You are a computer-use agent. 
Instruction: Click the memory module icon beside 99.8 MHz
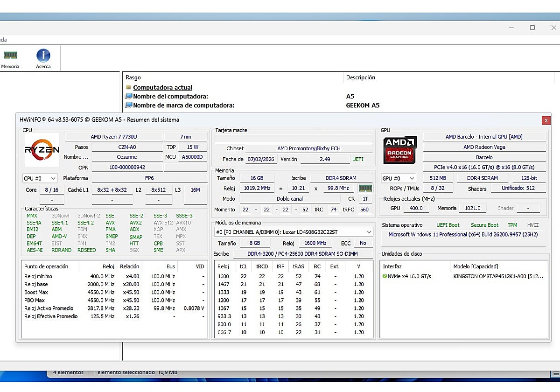[x=365, y=188]
